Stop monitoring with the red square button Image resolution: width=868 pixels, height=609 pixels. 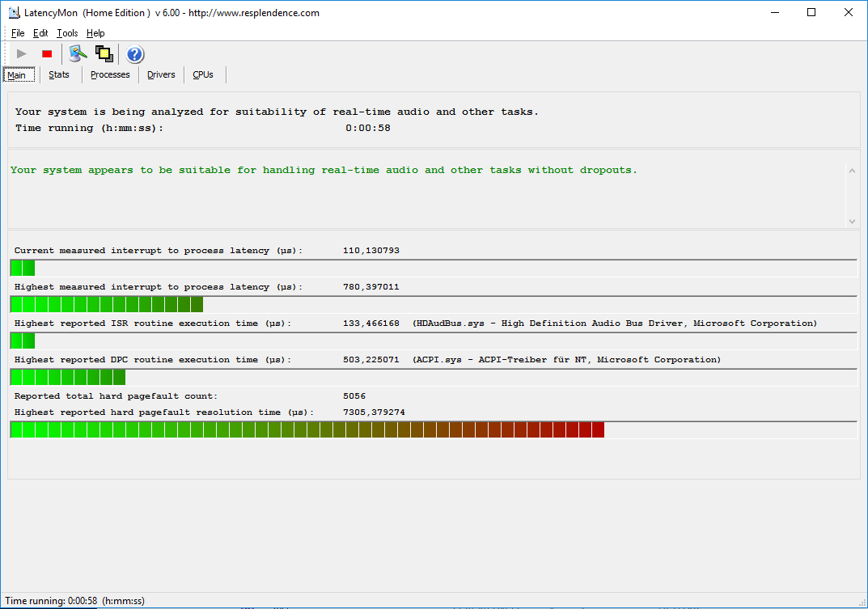click(x=47, y=53)
